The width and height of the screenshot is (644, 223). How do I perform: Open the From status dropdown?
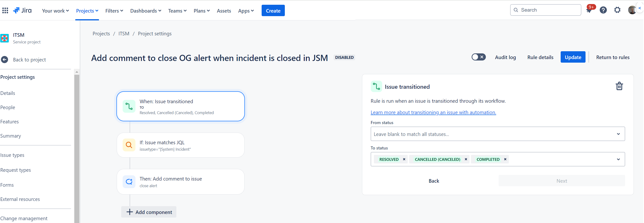[x=497, y=134]
